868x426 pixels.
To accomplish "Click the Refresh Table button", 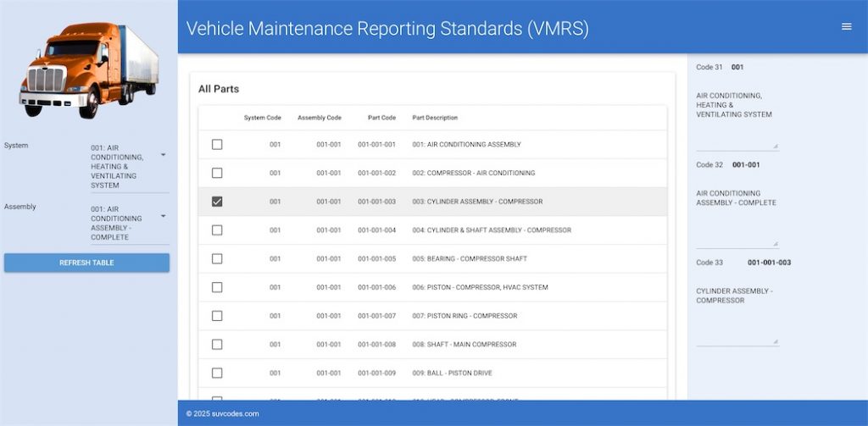I will pyautogui.click(x=86, y=263).
